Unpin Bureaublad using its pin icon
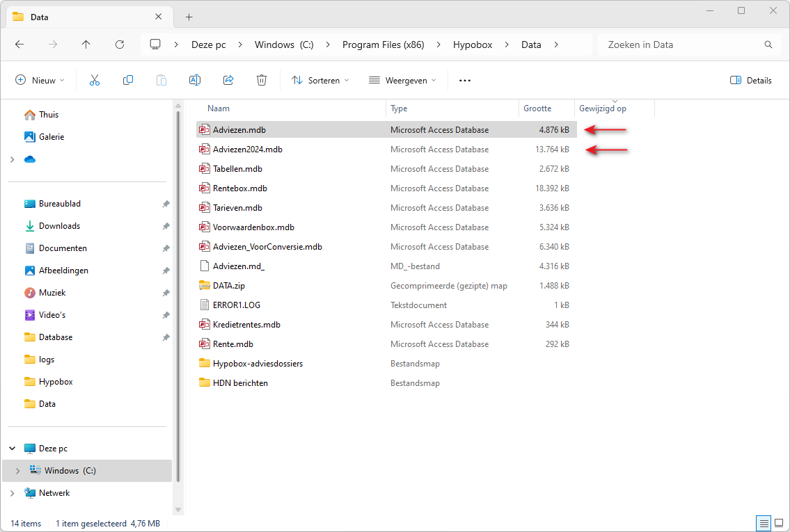The width and height of the screenshot is (790, 532). coord(166,204)
